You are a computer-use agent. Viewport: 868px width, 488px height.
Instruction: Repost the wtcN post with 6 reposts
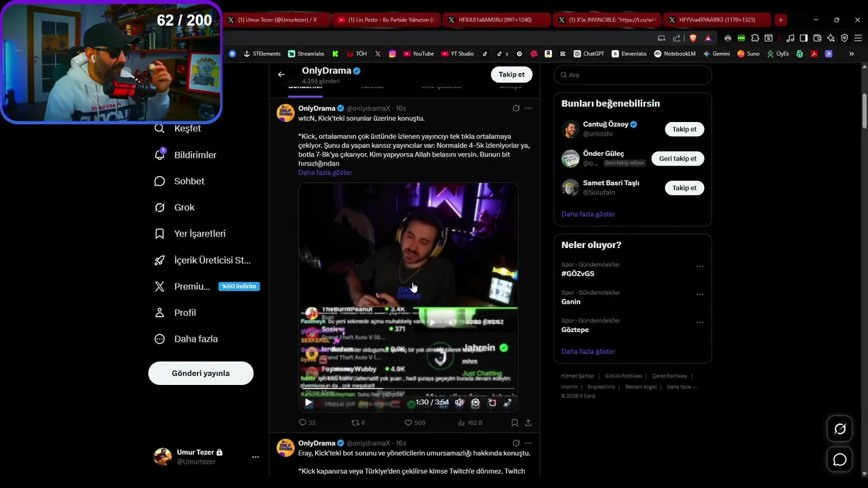click(358, 422)
